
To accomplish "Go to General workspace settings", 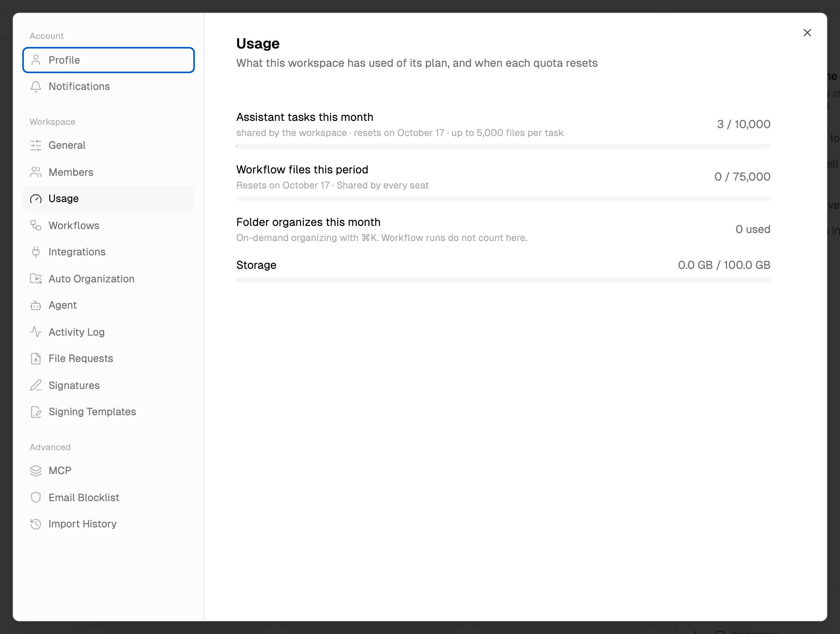I will point(109,145).
